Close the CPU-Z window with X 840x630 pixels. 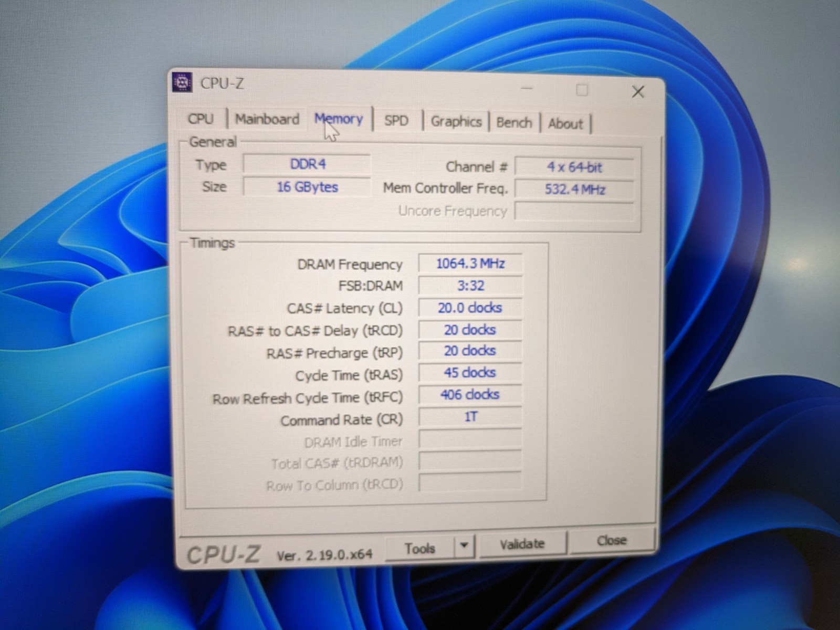point(638,92)
